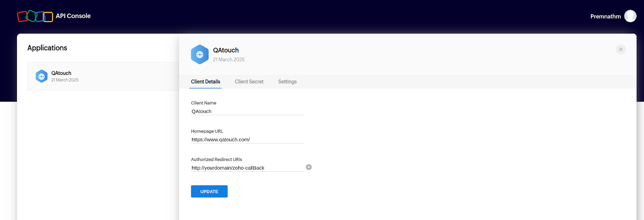Click the API Console title text
The width and height of the screenshot is (644, 220).
[x=73, y=16]
